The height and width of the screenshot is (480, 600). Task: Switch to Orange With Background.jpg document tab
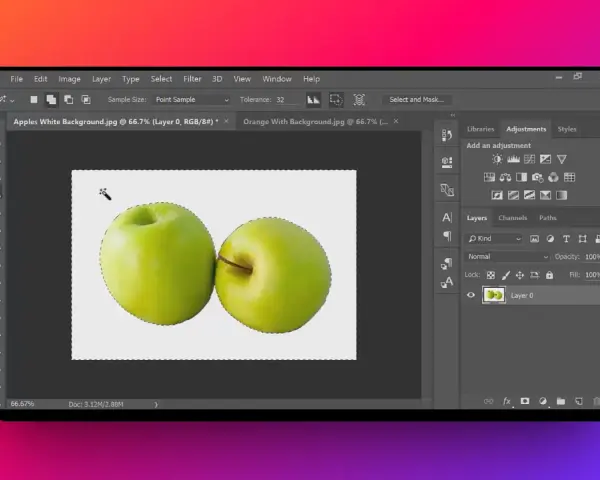click(315, 122)
